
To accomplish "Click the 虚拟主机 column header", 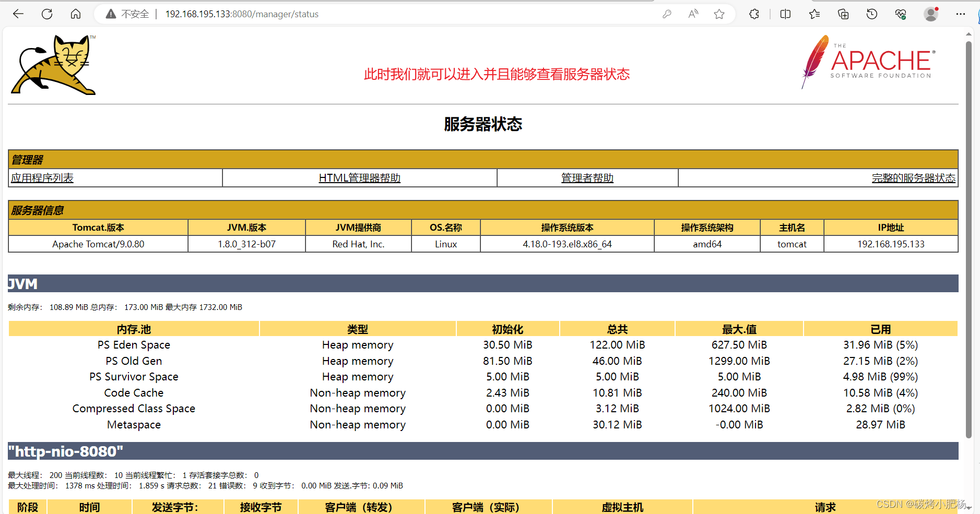I will pos(622,507).
